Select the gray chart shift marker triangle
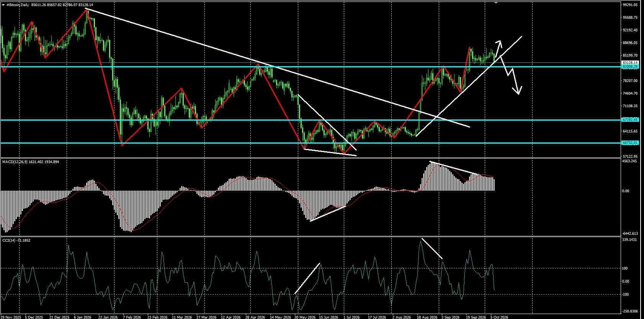This screenshot has height=319, width=644. (x=496, y=2)
